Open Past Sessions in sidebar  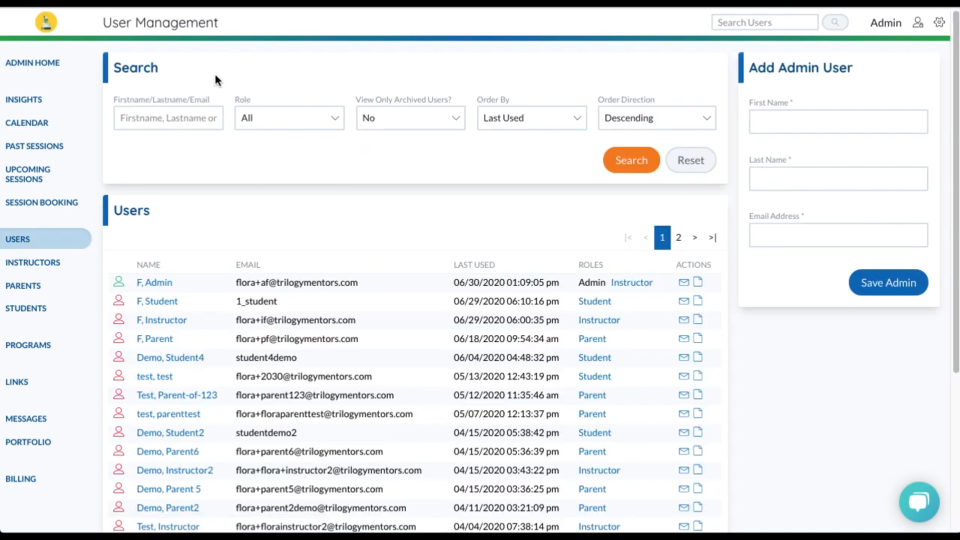[34, 146]
